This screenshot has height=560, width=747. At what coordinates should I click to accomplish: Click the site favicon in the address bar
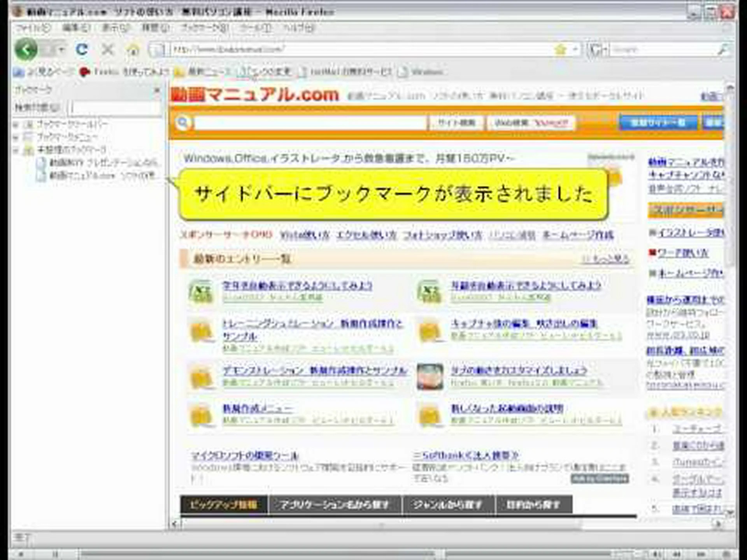click(x=157, y=49)
